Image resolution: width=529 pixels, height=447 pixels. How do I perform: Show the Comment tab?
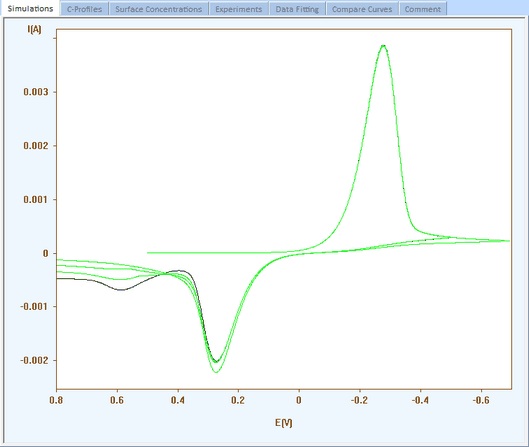423,9
